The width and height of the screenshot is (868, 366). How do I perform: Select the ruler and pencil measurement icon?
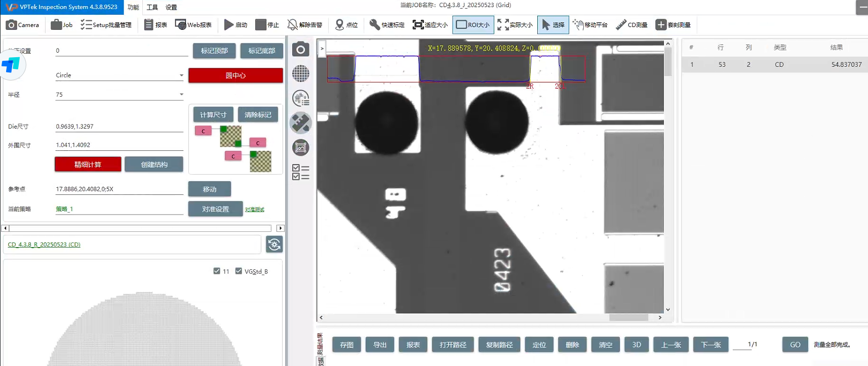point(301,123)
